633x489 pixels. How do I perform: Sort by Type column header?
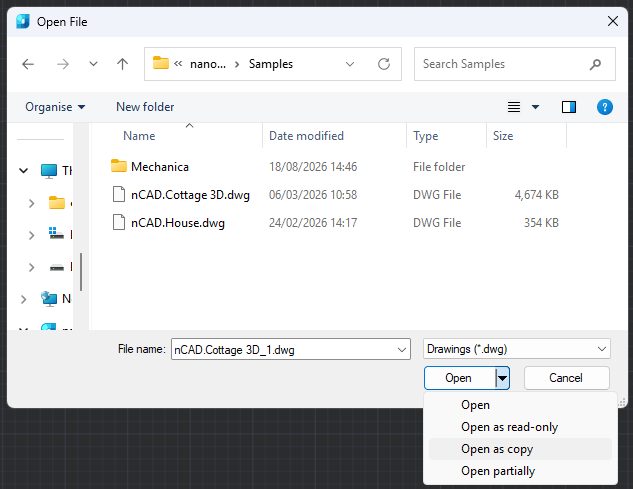(425, 136)
